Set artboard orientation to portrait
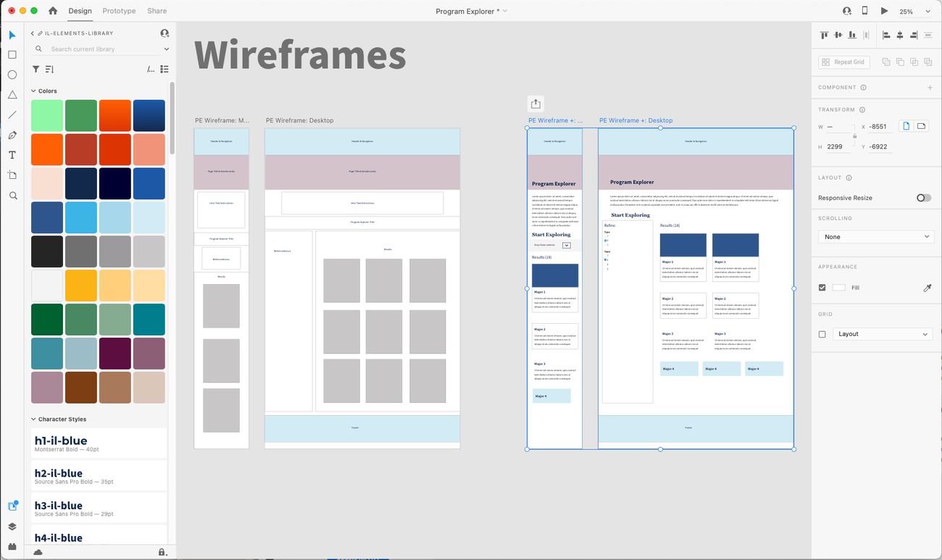 pyautogui.click(x=906, y=126)
